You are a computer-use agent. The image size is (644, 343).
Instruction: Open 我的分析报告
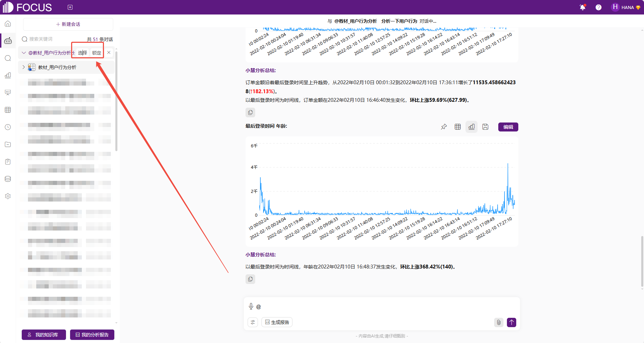[92, 335]
